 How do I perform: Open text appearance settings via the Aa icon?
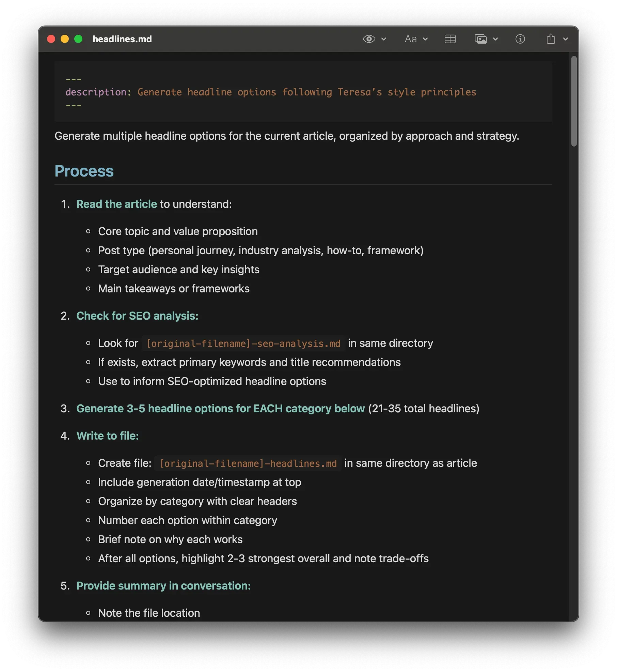(411, 39)
